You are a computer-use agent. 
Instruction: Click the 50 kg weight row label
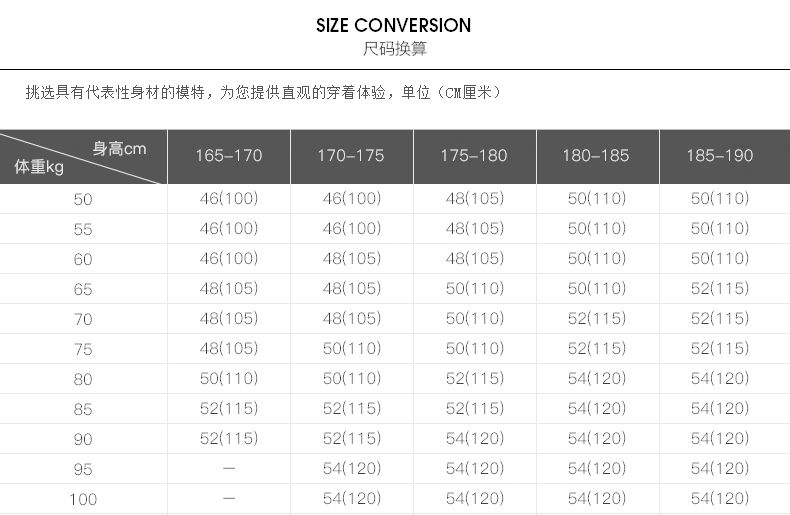click(x=83, y=199)
